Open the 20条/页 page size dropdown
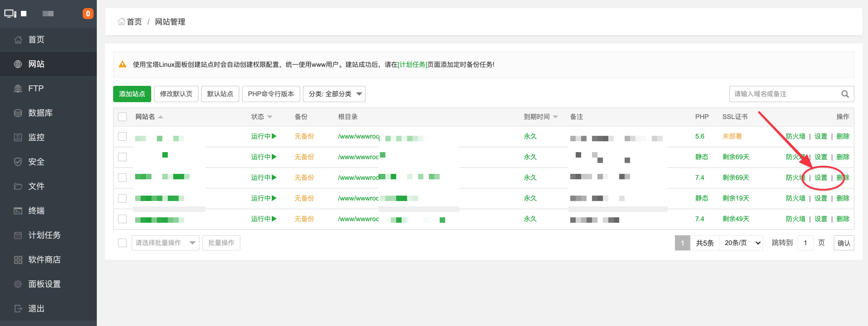Image resolution: width=868 pixels, height=326 pixels. (x=741, y=243)
